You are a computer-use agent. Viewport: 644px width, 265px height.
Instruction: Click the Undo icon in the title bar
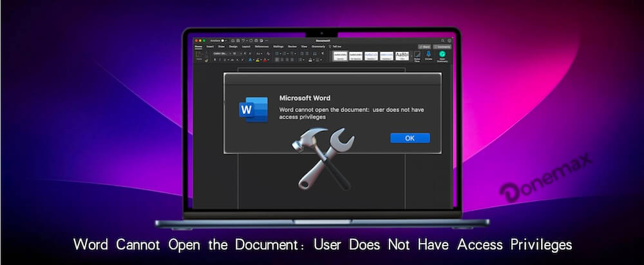[x=243, y=41]
